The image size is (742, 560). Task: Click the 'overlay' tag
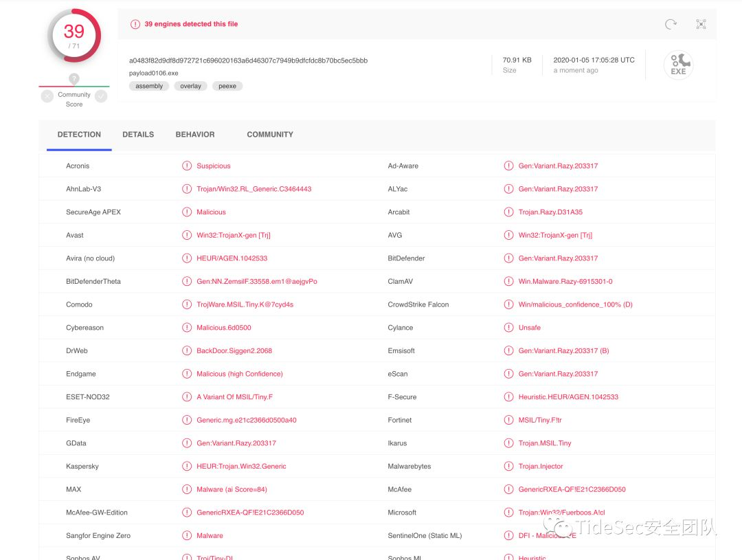191,86
